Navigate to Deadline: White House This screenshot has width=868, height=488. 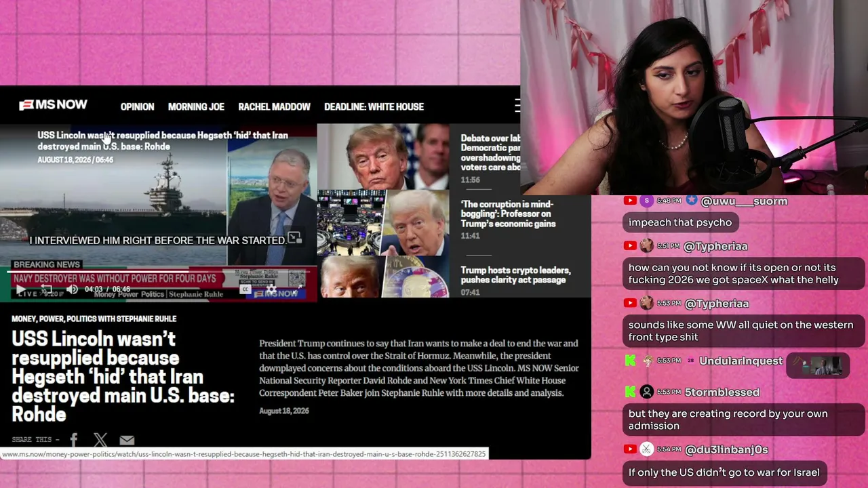coord(374,106)
